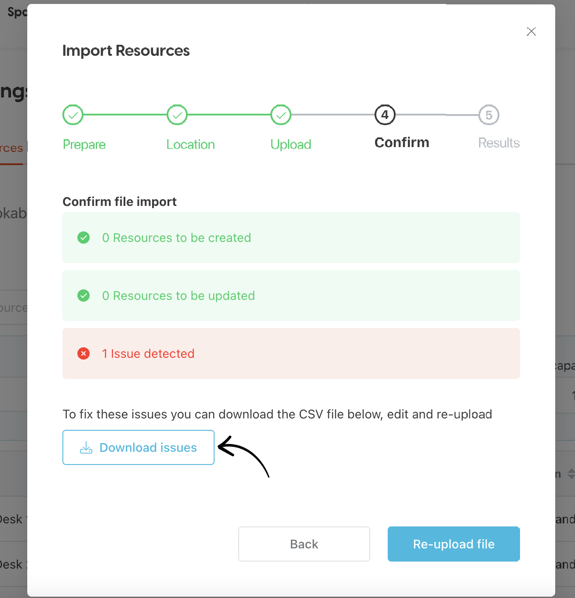Open the Upload step label

[291, 145]
